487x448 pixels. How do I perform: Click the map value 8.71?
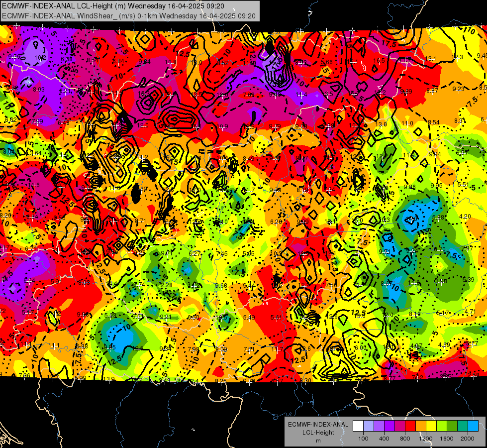tap(141, 221)
